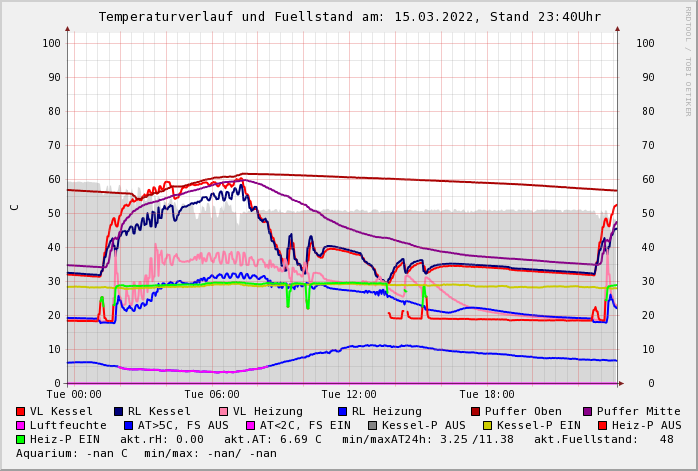Click the Tue 18:00 time axis label

[486, 395]
